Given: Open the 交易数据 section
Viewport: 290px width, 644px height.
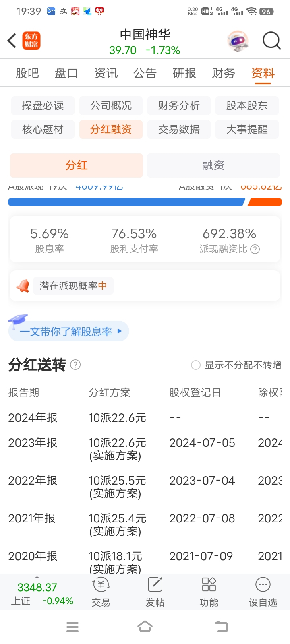Looking at the screenshot, I should pyautogui.click(x=179, y=130).
